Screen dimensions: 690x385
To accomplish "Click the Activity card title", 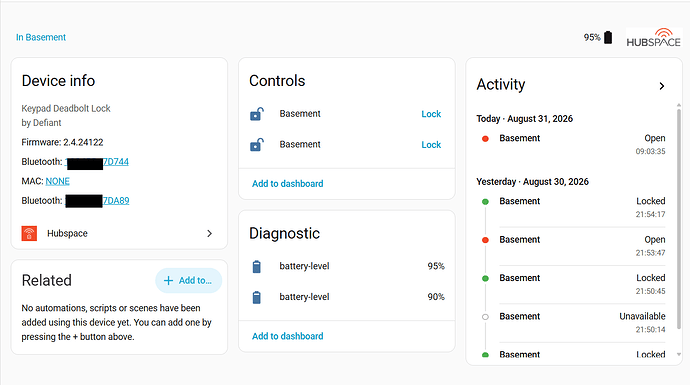I will click(x=501, y=84).
